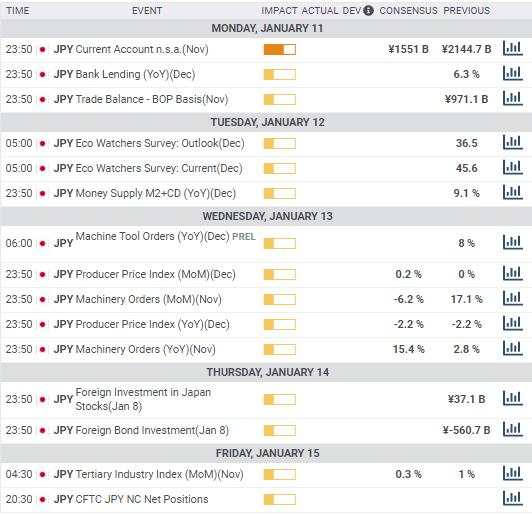
Task: Click the TIME column header
Action: tap(18, 11)
